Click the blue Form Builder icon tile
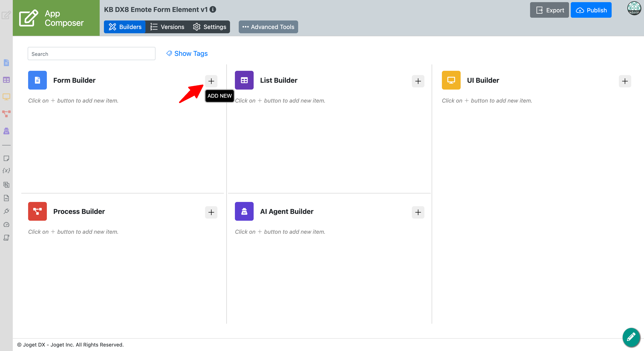This screenshot has height=351, width=644. 37,80
